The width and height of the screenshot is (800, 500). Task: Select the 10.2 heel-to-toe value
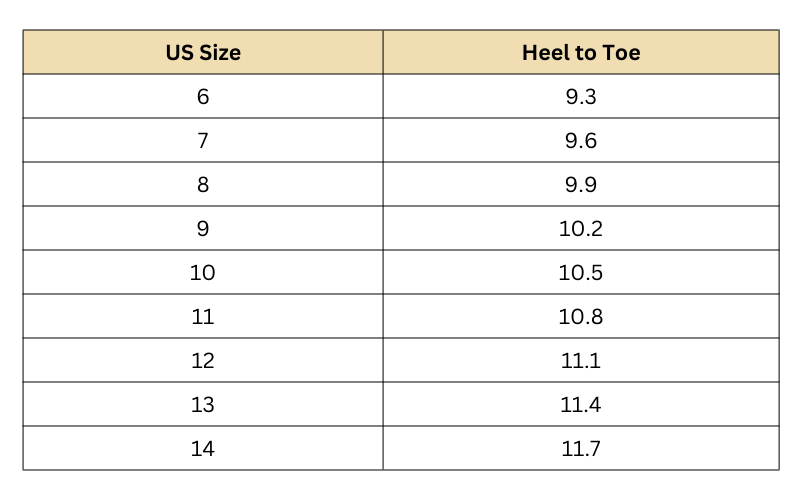(581, 229)
